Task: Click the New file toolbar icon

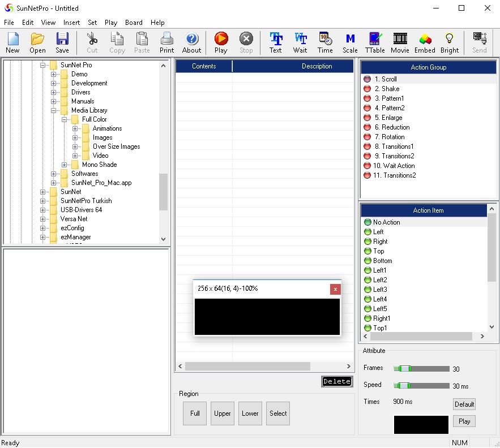Action: click(13, 42)
